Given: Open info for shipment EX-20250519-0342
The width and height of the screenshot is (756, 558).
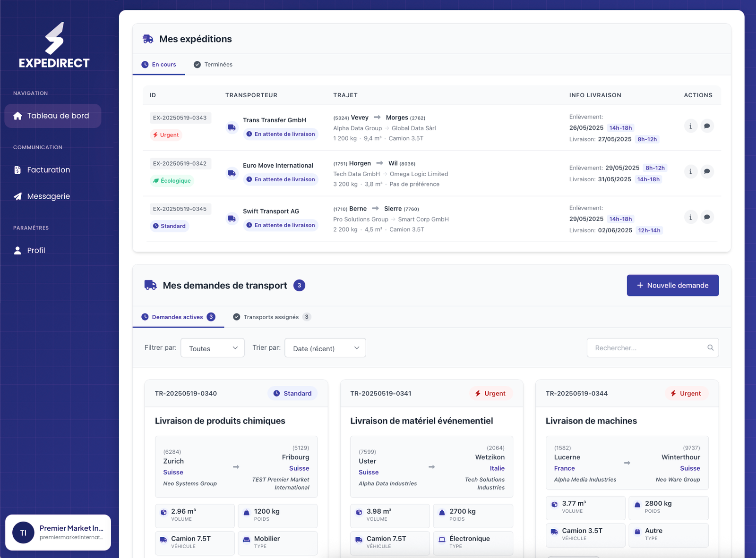Looking at the screenshot, I should (x=691, y=171).
